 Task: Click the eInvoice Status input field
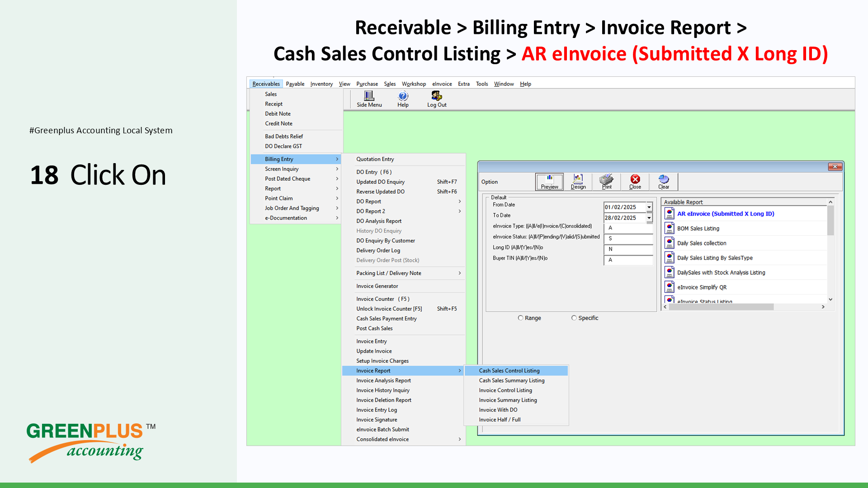pyautogui.click(x=628, y=239)
